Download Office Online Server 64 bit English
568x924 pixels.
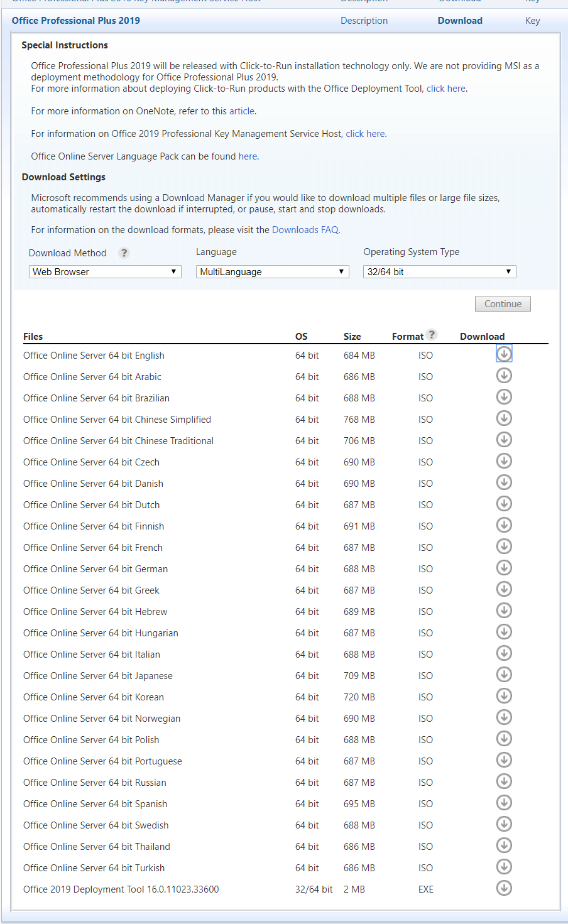[x=504, y=354]
